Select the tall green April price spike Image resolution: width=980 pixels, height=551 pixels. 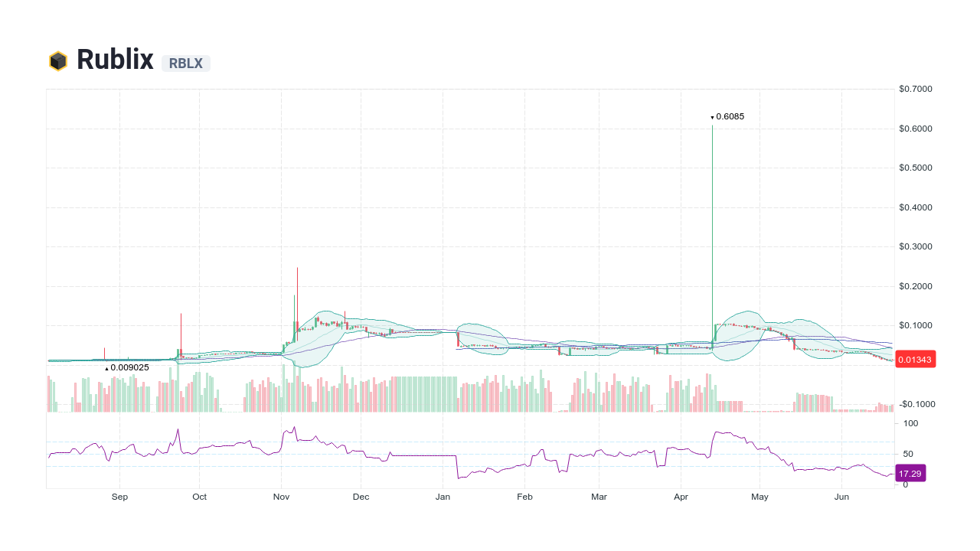(x=712, y=230)
